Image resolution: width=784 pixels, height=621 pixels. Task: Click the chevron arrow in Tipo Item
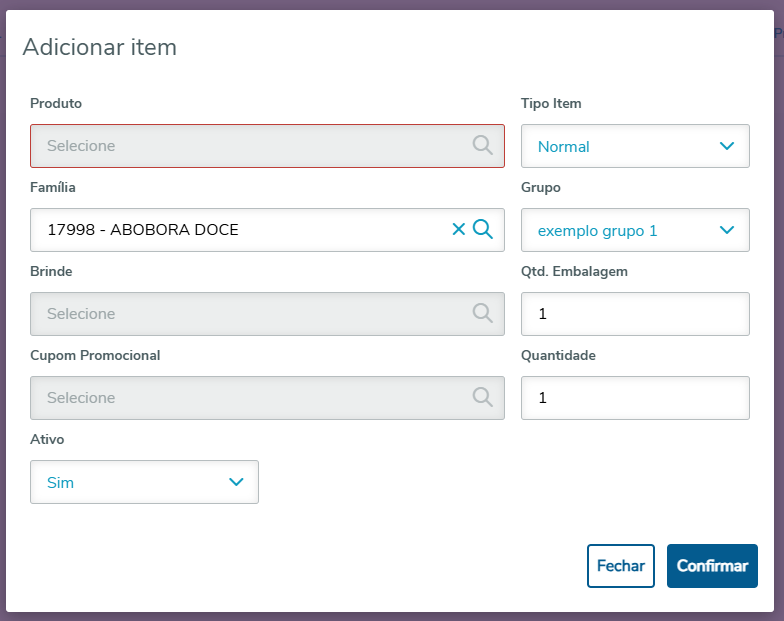pyautogui.click(x=727, y=146)
